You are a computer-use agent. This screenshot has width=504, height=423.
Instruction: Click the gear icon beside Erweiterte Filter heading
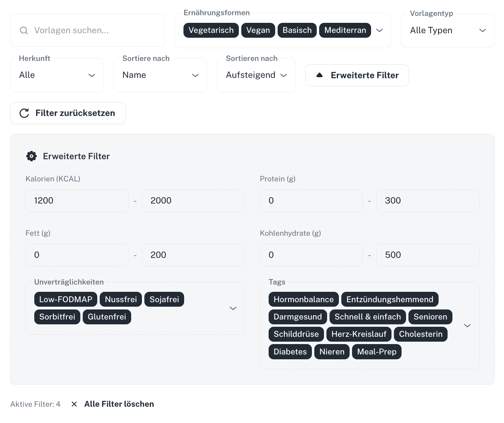[x=31, y=156]
